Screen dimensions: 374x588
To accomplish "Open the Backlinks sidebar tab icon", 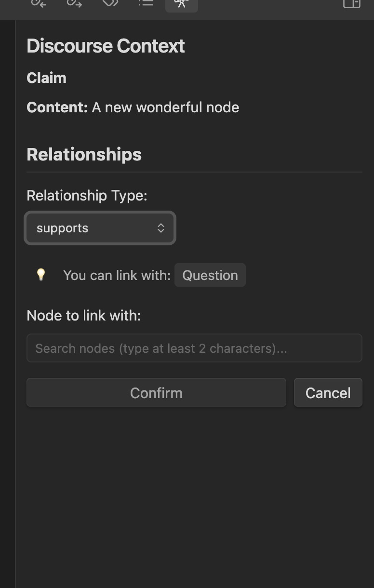I will pos(39,3).
